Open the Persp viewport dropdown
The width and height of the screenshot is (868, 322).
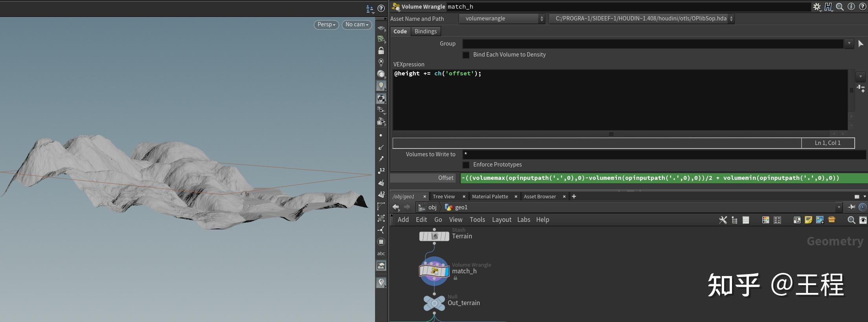click(326, 24)
